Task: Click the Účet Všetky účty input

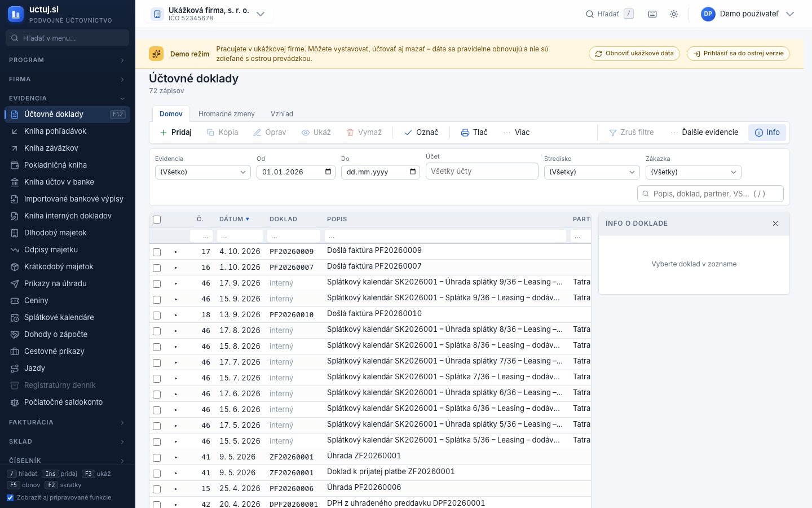Action: [x=482, y=171]
